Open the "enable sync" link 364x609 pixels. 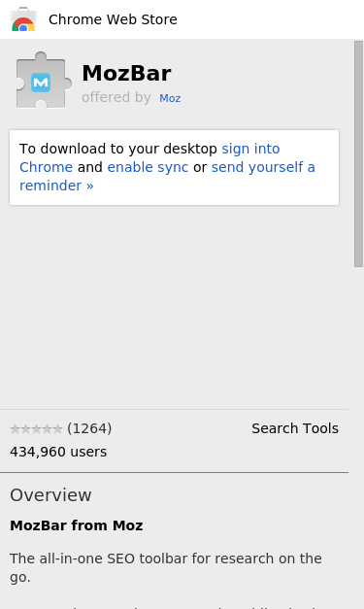pyautogui.click(x=148, y=167)
